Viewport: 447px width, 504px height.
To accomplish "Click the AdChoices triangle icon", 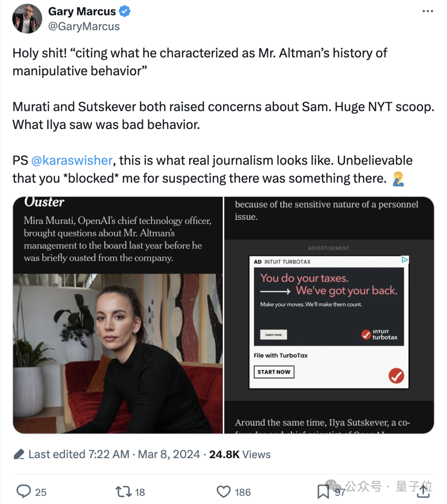I will pyautogui.click(x=405, y=260).
